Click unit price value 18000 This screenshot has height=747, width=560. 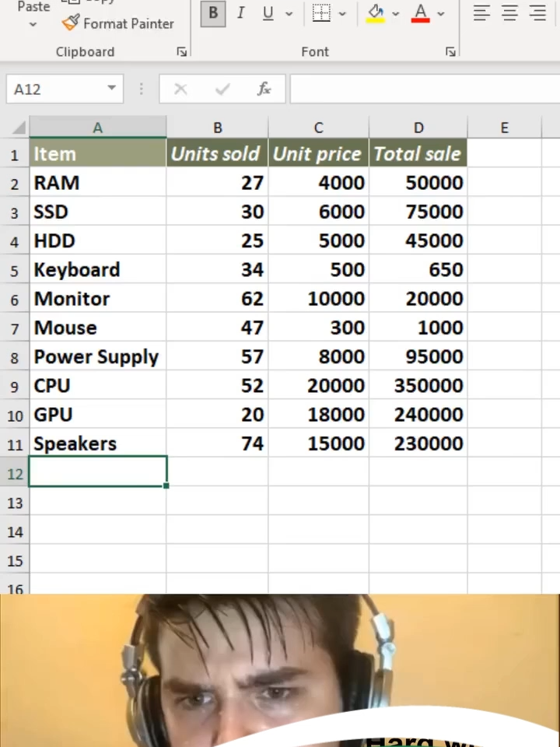(x=319, y=415)
